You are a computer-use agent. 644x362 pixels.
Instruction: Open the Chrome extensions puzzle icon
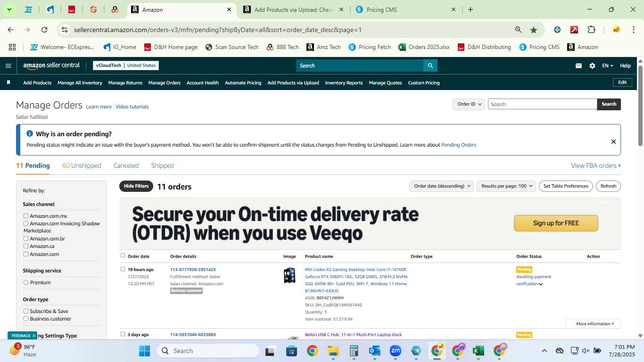point(591,30)
